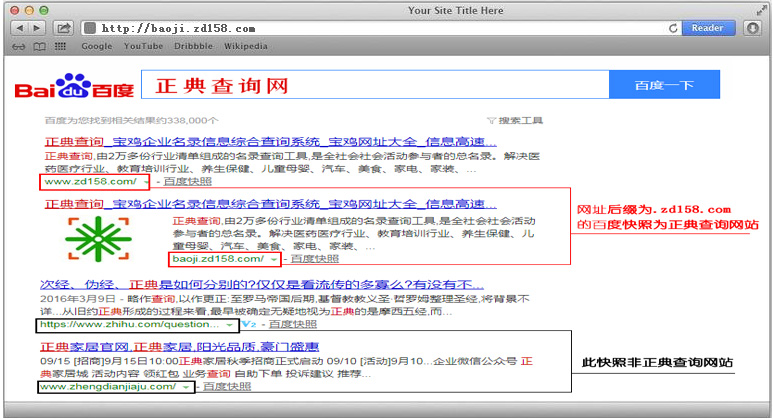Open 搜索工具 search tools filter

click(520, 120)
